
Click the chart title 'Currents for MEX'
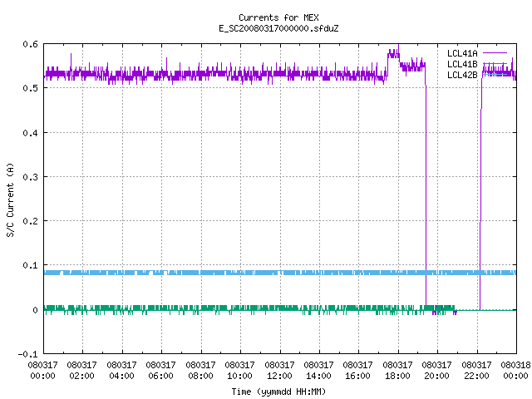tap(278, 17)
